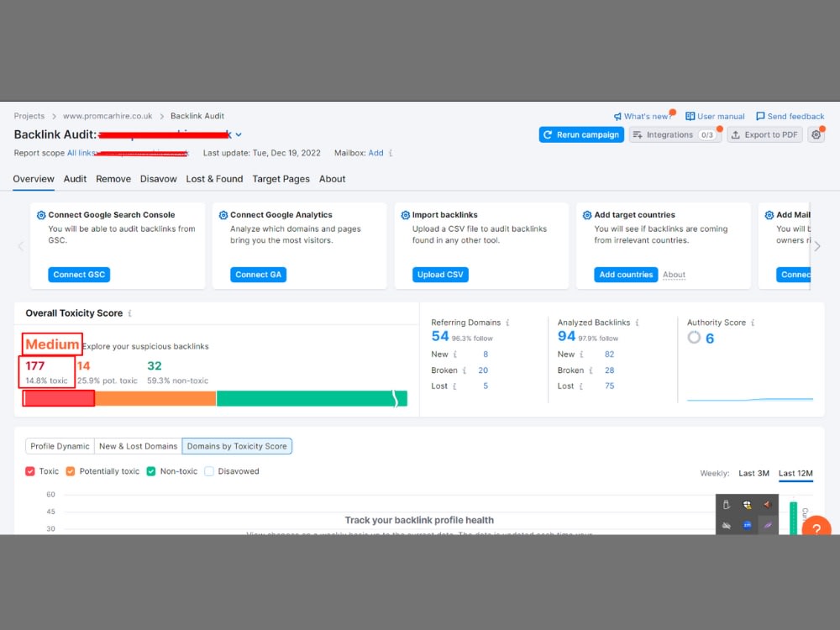Click the Rerun campaign button
This screenshot has width=840, height=630.
coord(581,135)
